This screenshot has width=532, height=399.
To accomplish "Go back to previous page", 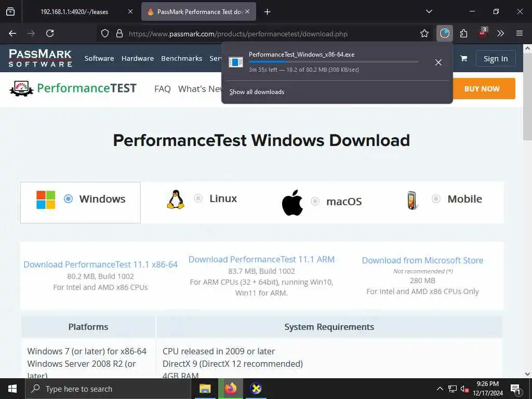I will [12, 33].
